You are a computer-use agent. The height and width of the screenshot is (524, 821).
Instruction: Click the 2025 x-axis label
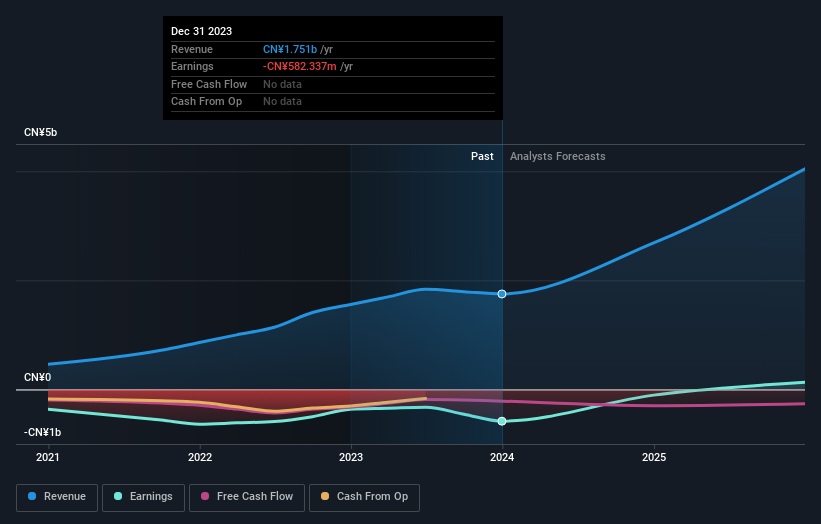[x=654, y=458]
